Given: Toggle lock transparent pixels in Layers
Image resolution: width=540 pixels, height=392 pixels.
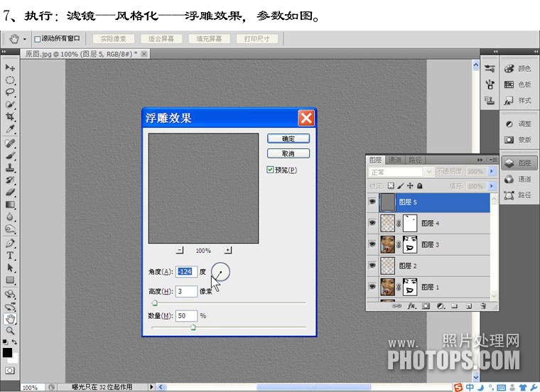Looking at the screenshot, I should pos(391,186).
